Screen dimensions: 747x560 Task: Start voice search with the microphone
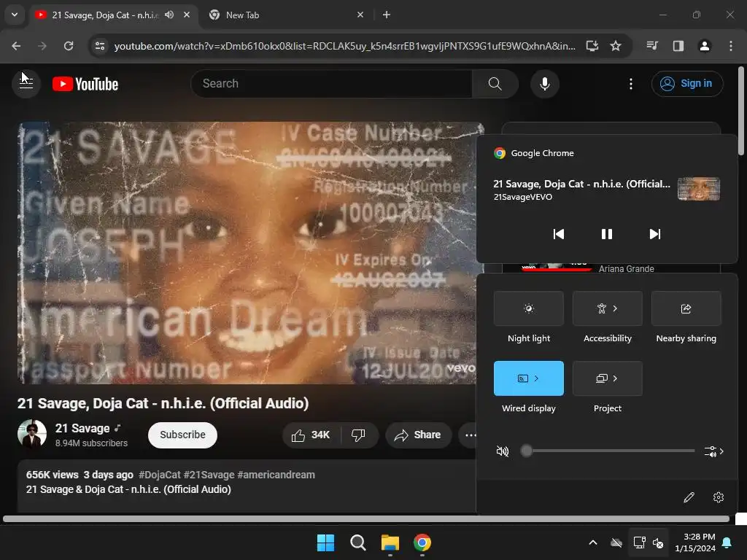[x=544, y=84]
